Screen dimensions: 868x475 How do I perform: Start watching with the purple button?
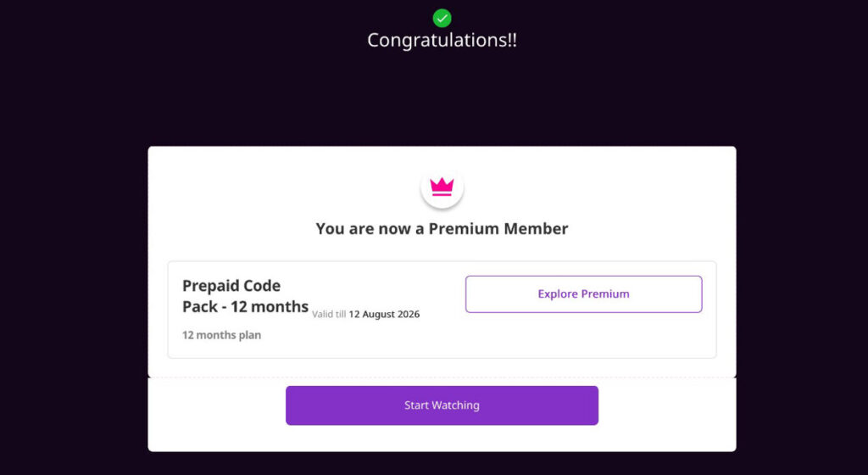point(442,405)
